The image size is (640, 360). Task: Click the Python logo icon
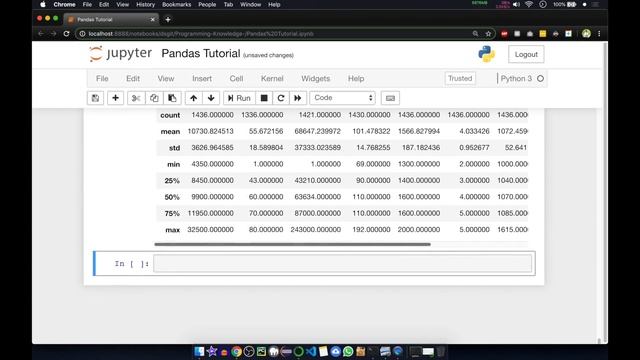(487, 54)
